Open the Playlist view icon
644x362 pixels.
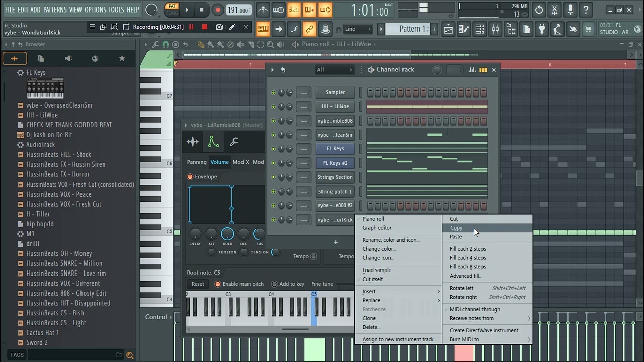[448, 29]
